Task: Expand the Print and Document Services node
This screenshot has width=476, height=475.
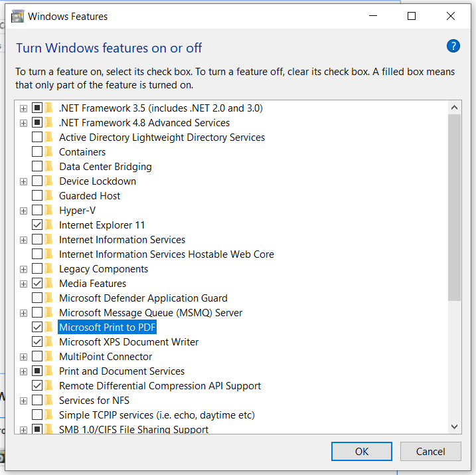Action: click(x=24, y=371)
